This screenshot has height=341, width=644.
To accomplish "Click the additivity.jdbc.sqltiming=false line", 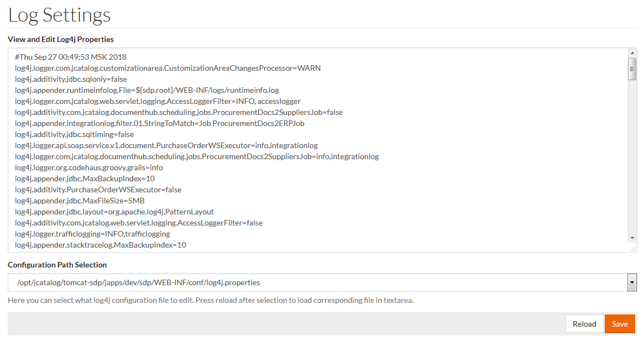I will click(74, 134).
